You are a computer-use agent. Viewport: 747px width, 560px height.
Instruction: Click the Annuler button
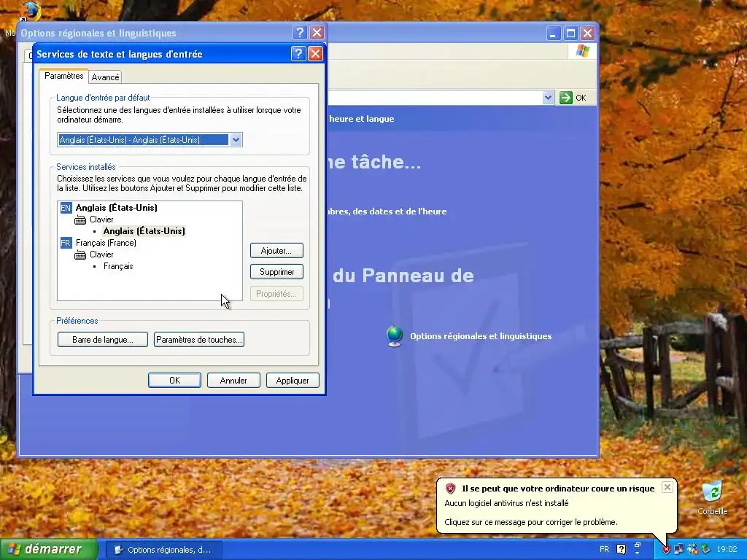(233, 380)
